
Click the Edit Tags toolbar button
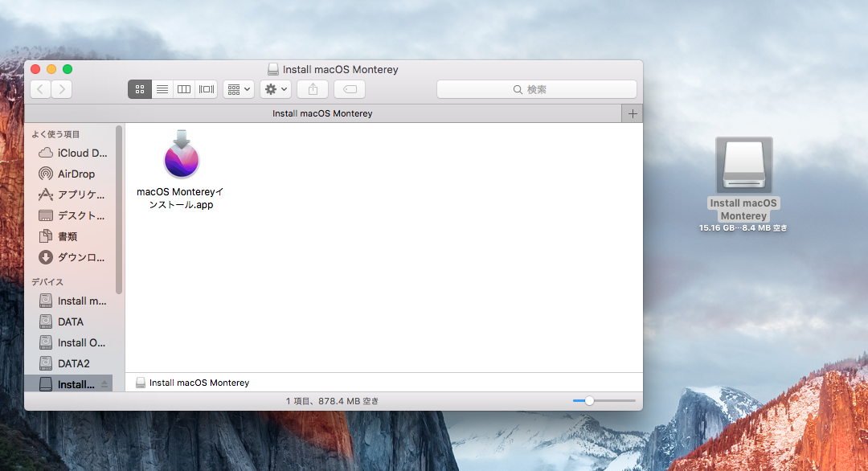coord(350,89)
